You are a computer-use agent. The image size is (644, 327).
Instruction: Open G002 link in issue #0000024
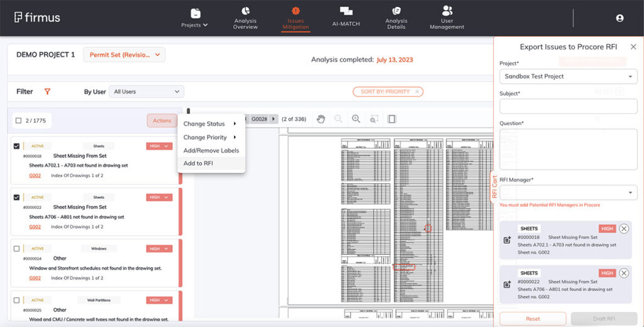coord(35,278)
